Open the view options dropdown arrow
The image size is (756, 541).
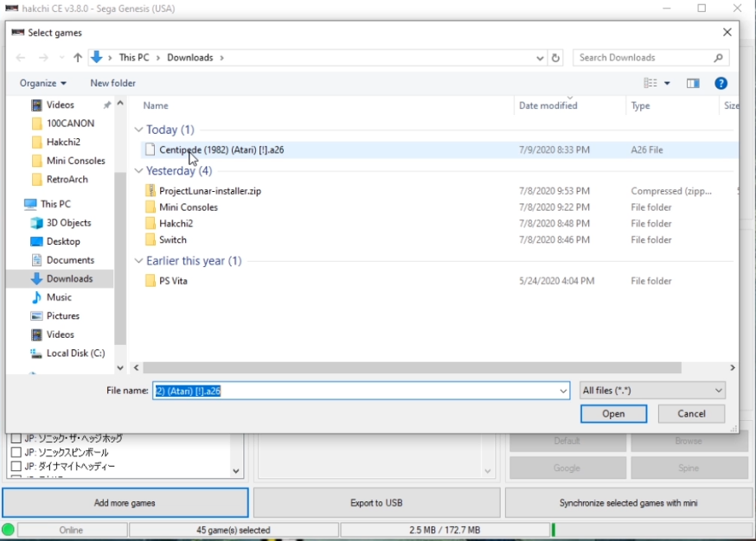tap(667, 83)
